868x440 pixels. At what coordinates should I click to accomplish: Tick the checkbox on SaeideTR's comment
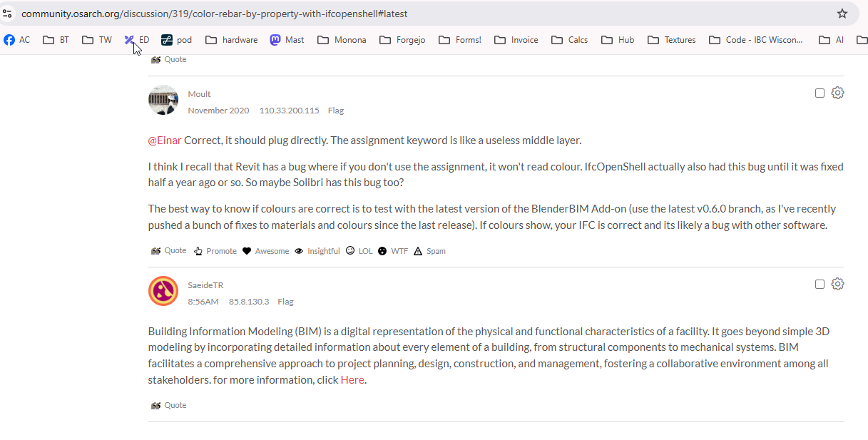coord(820,284)
